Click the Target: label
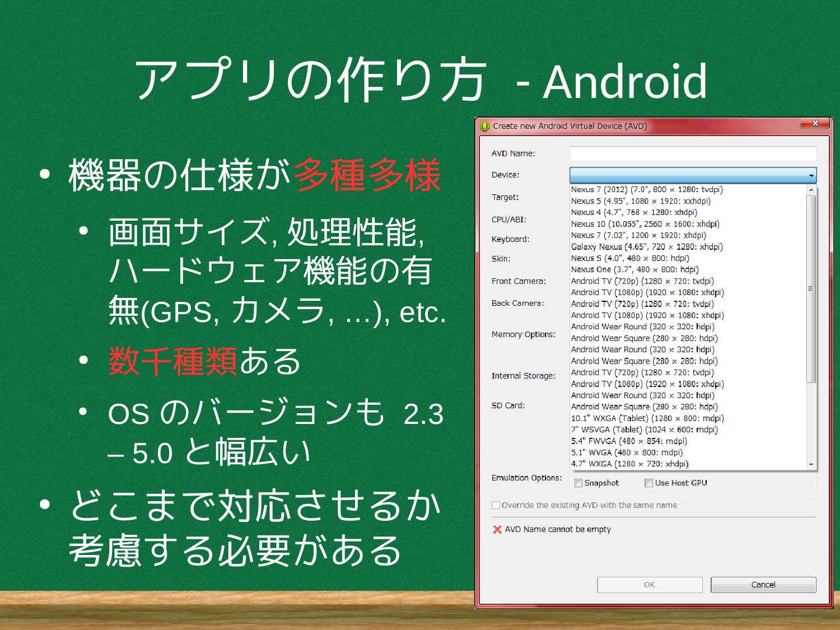 tap(505, 197)
